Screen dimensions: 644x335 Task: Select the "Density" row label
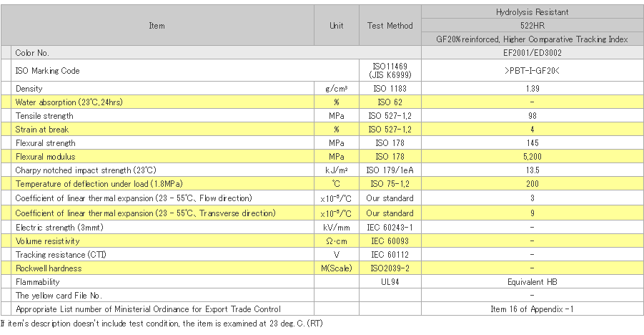click(x=29, y=89)
